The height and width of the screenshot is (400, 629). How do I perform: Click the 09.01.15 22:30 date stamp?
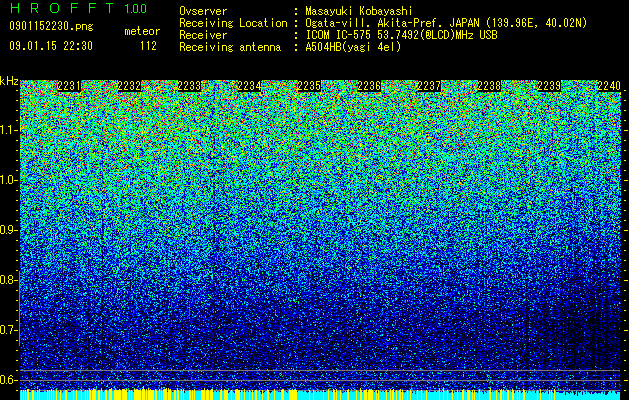[51, 46]
